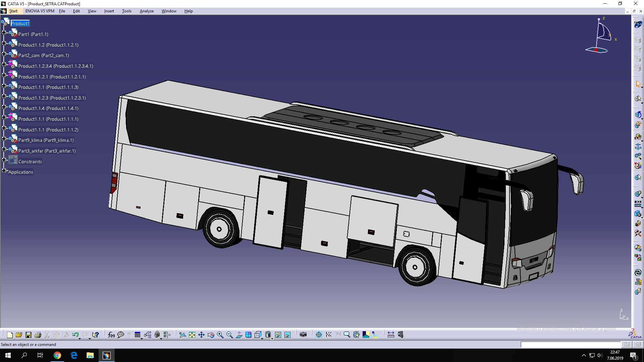Click the Open file folder icon
644x362 pixels.
[x=19, y=335]
